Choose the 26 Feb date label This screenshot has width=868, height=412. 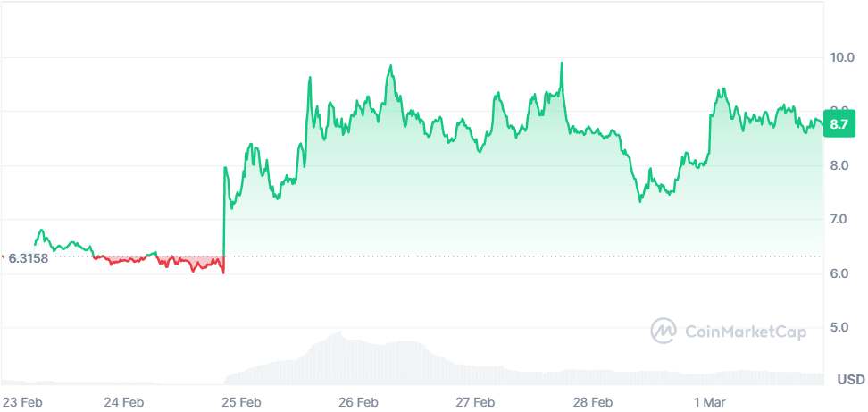click(359, 402)
